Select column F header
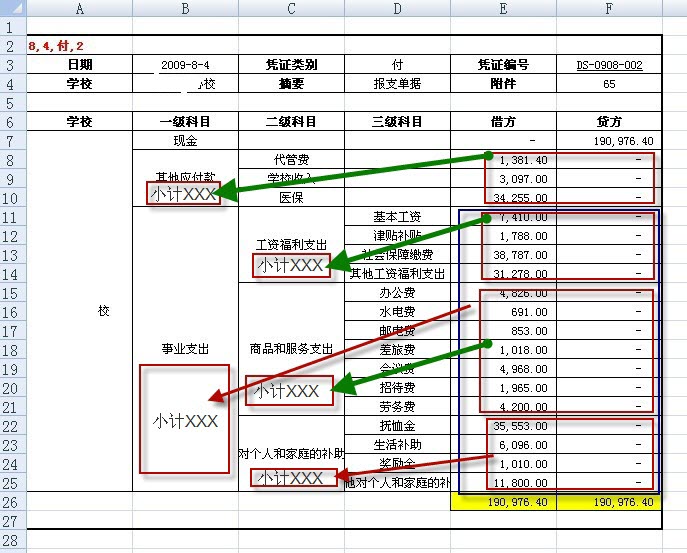The width and height of the screenshot is (687, 553). click(609, 8)
